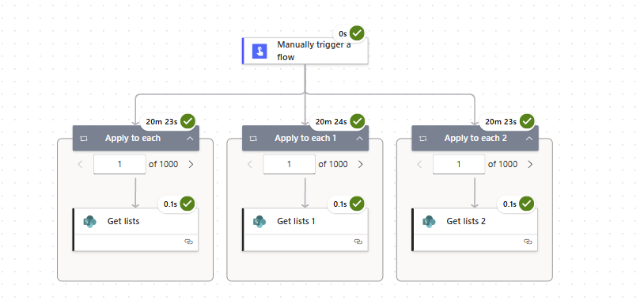Click the 20m 24s duration label
This screenshot has width=644, height=305.
point(331,122)
